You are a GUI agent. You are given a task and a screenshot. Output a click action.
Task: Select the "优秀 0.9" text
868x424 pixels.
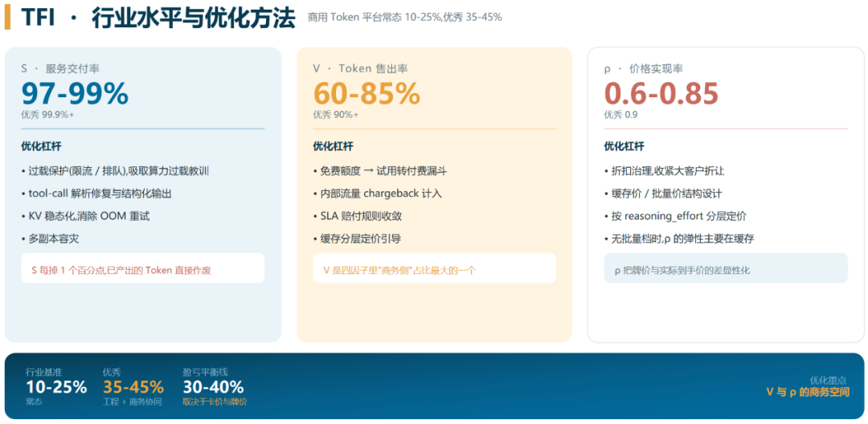tap(620, 115)
